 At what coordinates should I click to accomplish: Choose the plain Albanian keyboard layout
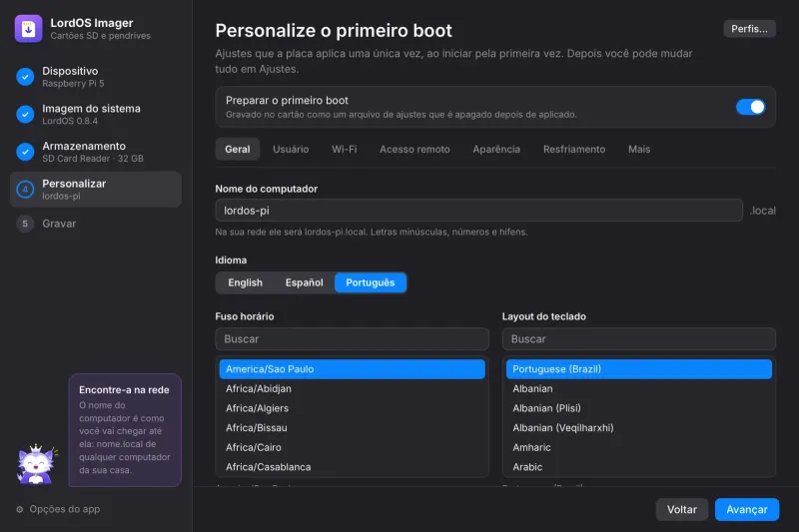coord(639,389)
